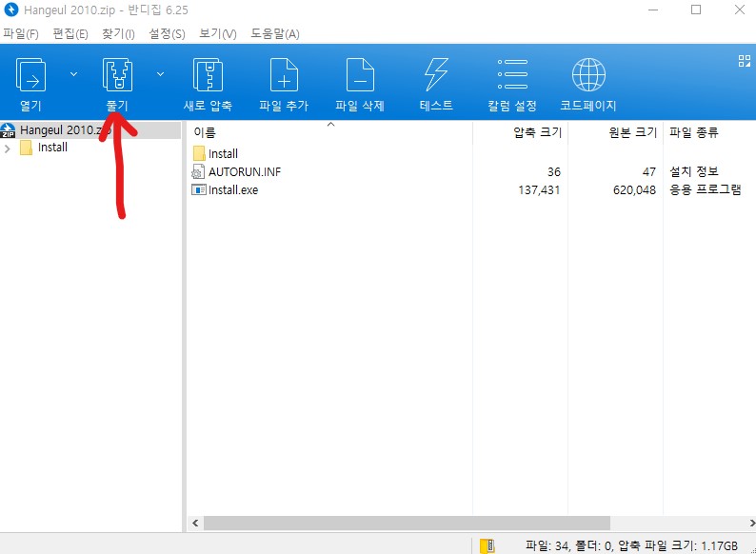The height and width of the screenshot is (554, 756).
Task: Click compressed size 36 for AUTORUN.INF
Action: 554,172
